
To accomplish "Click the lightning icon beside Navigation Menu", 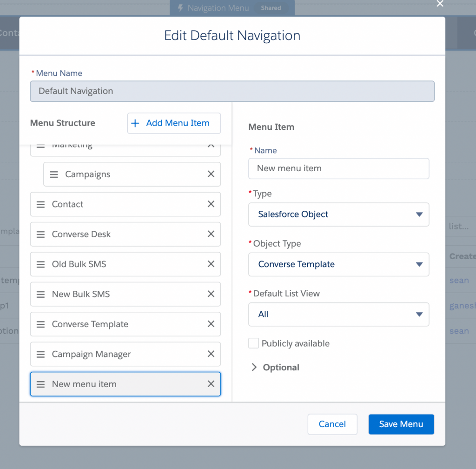I will point(180,7).
